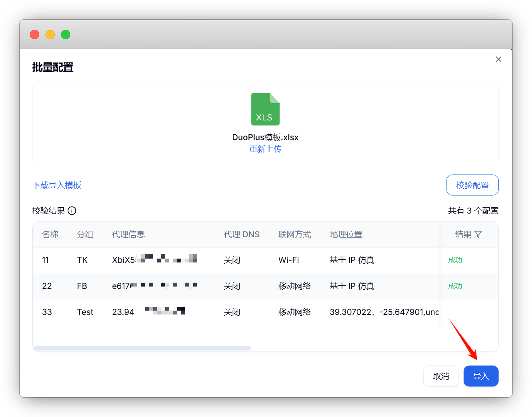This screenshot has width=532, height=417.
Task: Click the proxy info cell starting e617
Action: point(155,286)
